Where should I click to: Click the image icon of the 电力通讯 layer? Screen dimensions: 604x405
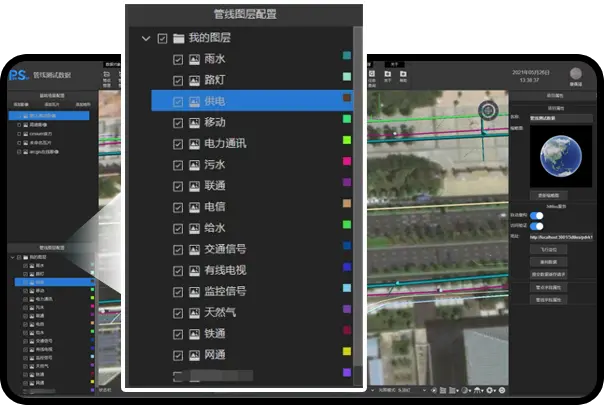194,144
